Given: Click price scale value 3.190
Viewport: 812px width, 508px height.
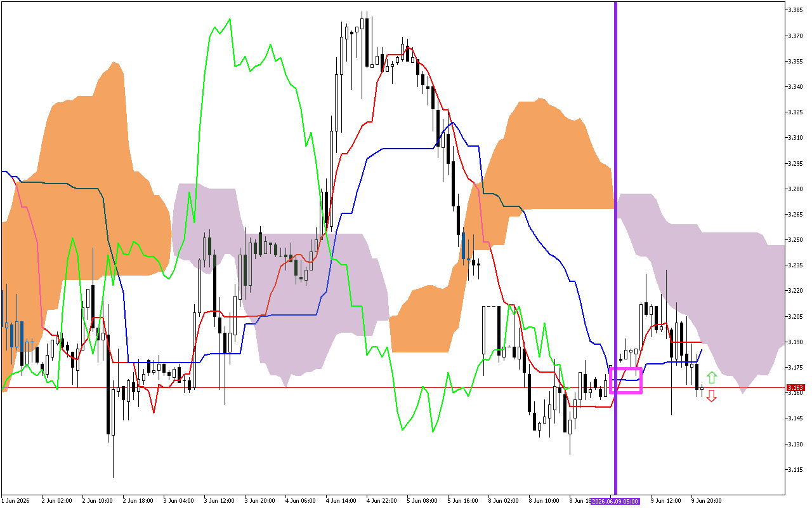Looking at the screenshot, I should click(796, 342).
